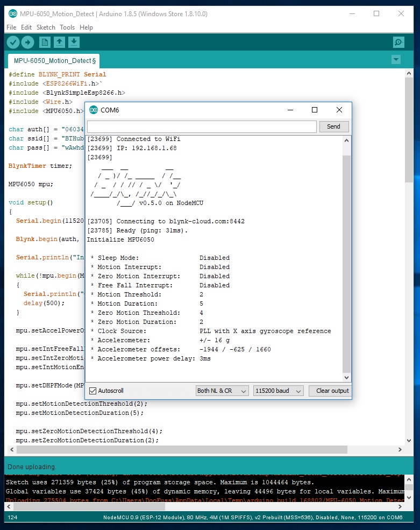This screenshot has height=530, width=420.
Task: Click the 'Accelerometer offsets:' output line
Action: (181, 350)
